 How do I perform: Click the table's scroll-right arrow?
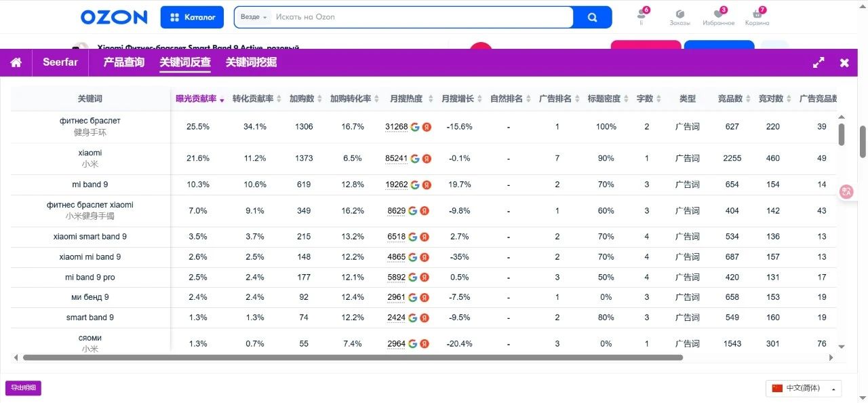831,358
